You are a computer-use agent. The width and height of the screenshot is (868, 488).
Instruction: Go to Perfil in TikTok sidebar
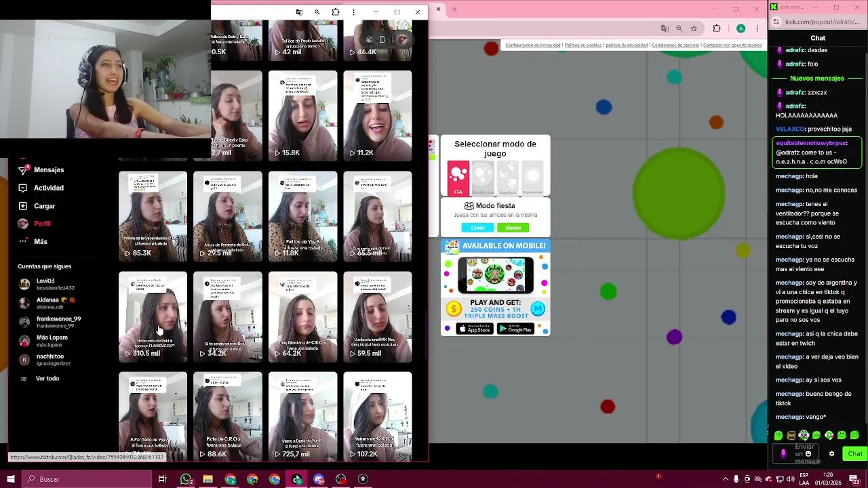(x=35, y=224)
